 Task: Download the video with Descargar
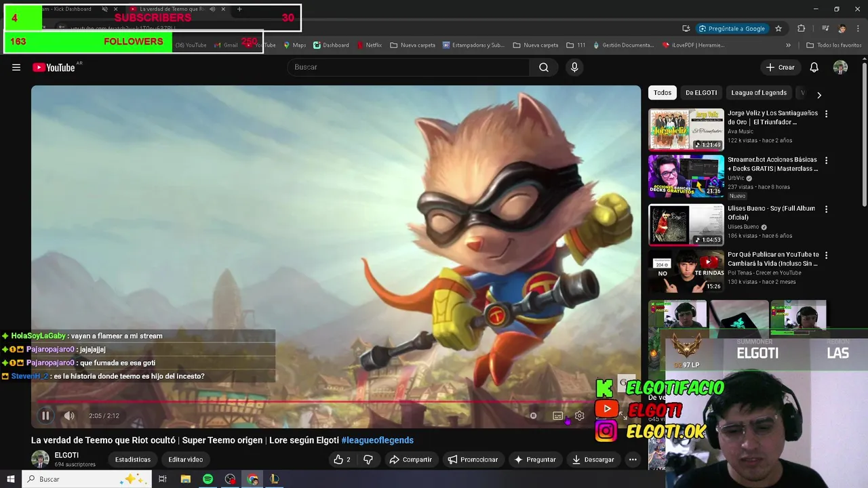coord(593,460)
